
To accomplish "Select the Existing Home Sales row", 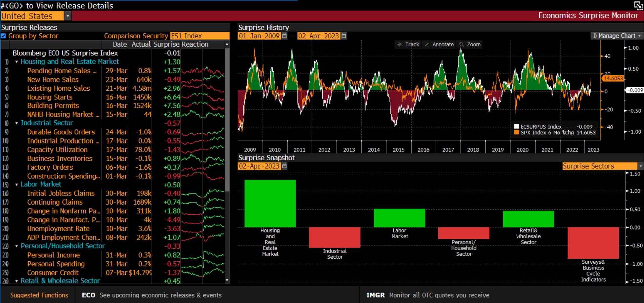I will [x=113, y=88].
